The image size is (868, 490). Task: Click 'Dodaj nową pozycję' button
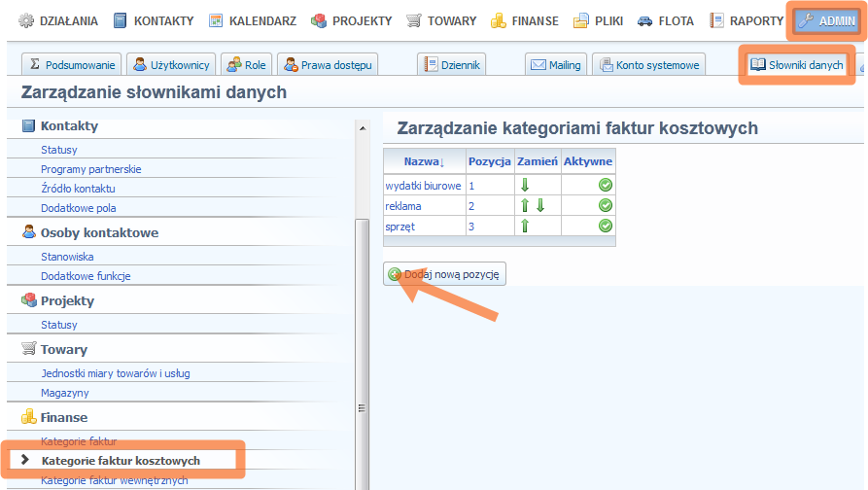444,275
